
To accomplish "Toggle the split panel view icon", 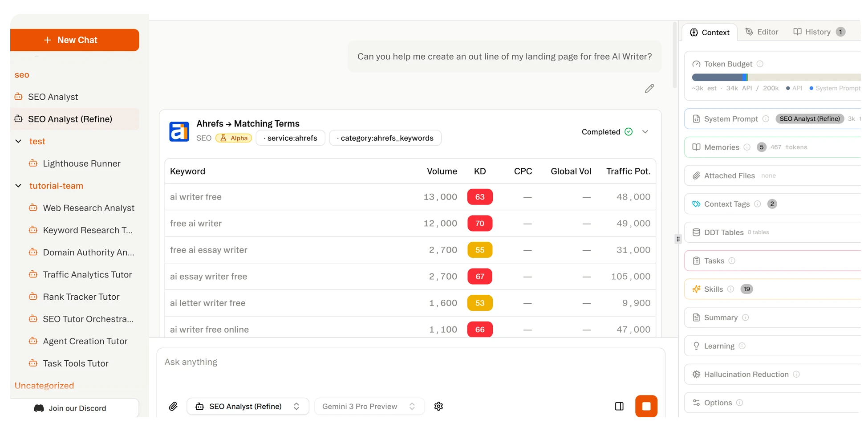I will coord(619,406).
